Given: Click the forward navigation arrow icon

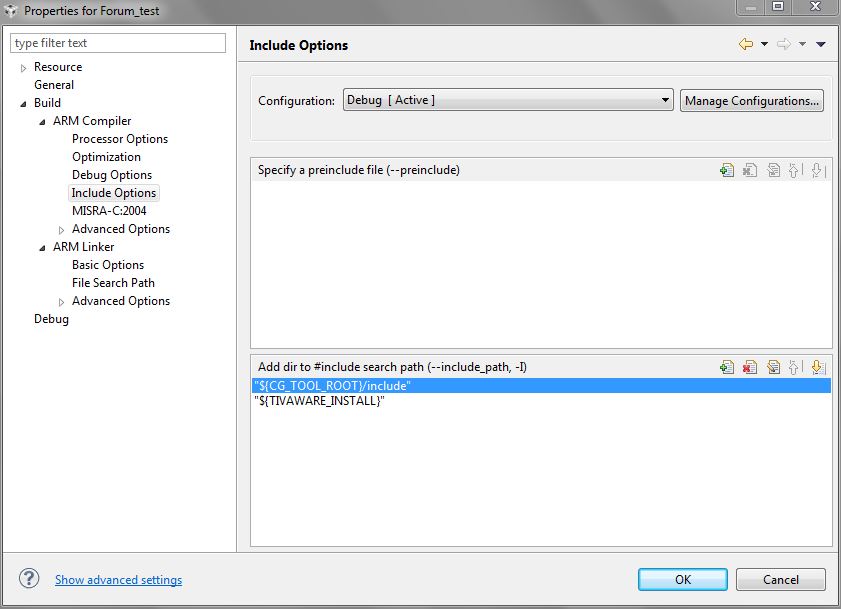Looking at the screenshot, I should tap(784, 44).
